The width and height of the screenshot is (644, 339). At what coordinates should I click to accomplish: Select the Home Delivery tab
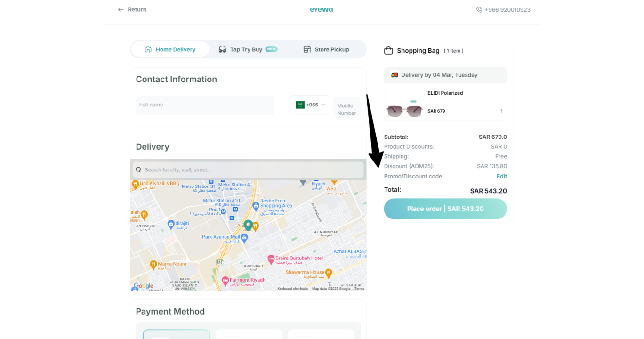coord(170,49)
